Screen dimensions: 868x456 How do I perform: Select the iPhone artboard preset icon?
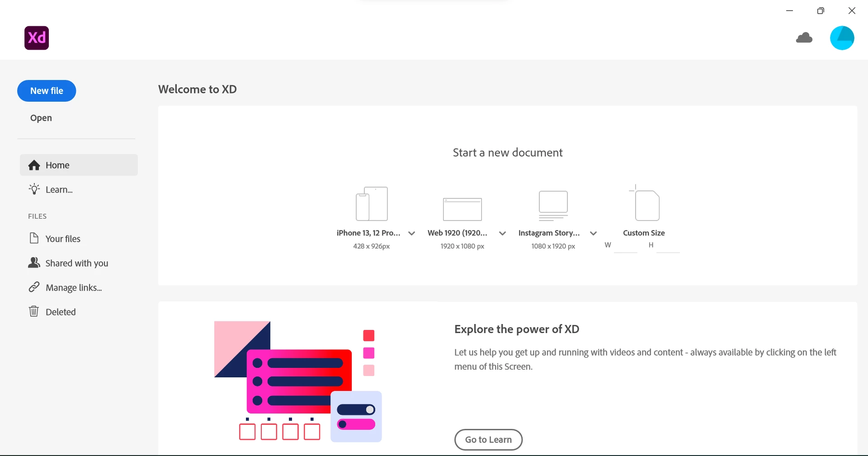click(x=372, y=204)
